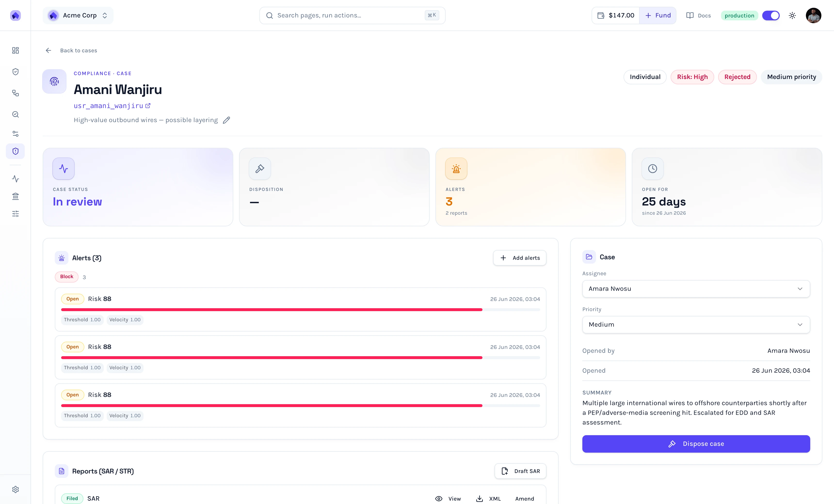This screenshot has height=504, width=834.
Task: Click Dispose case button
Action: click(x=696, y=443)
